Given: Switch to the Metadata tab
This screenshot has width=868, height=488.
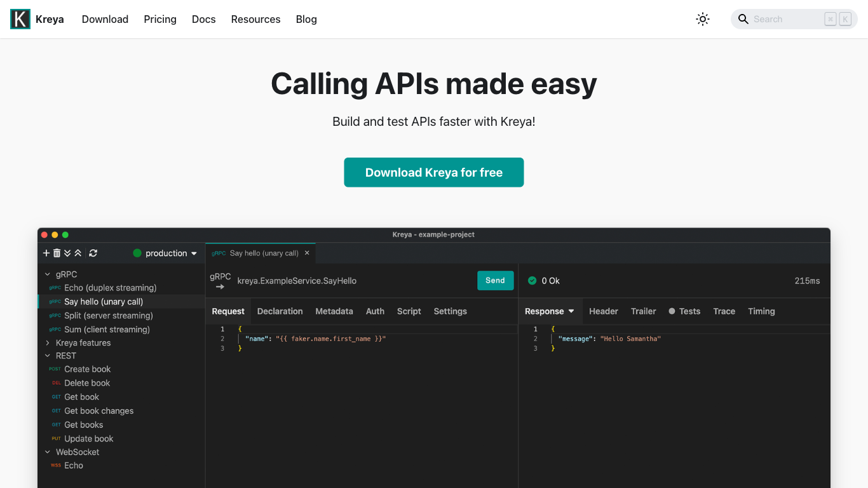Looking at the screenshot, I should click(x=334, y=311).
